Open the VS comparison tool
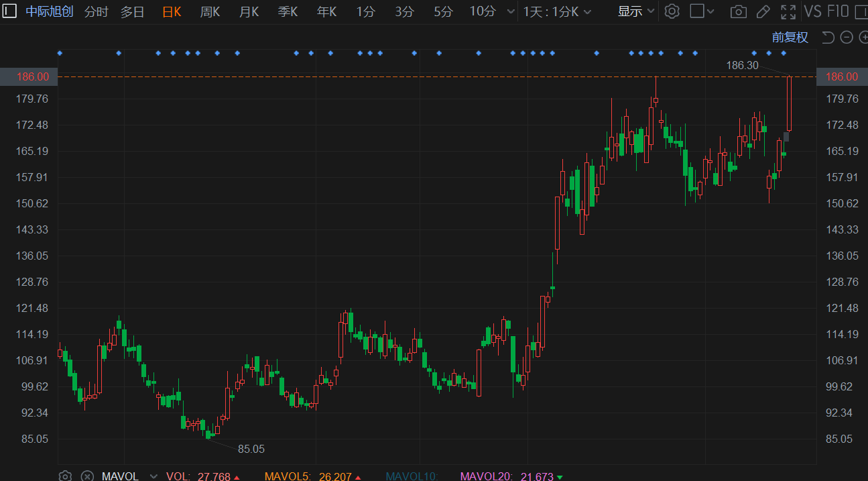This screenshot has width=868, height=481. pos(813,11)
